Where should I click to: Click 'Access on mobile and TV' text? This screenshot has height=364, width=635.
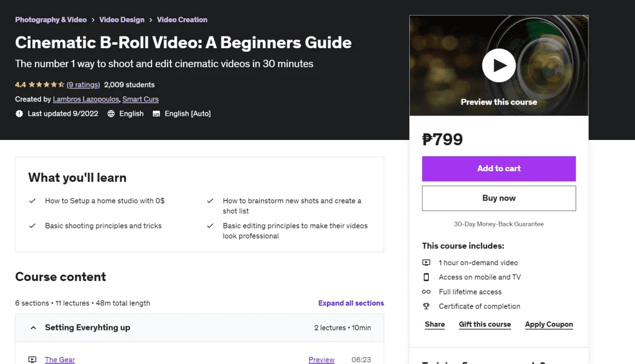pos(480,277)
